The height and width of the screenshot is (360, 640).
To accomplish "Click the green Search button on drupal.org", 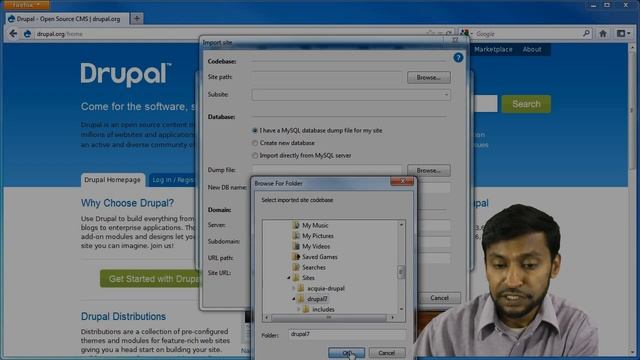I will coord(526,104).
